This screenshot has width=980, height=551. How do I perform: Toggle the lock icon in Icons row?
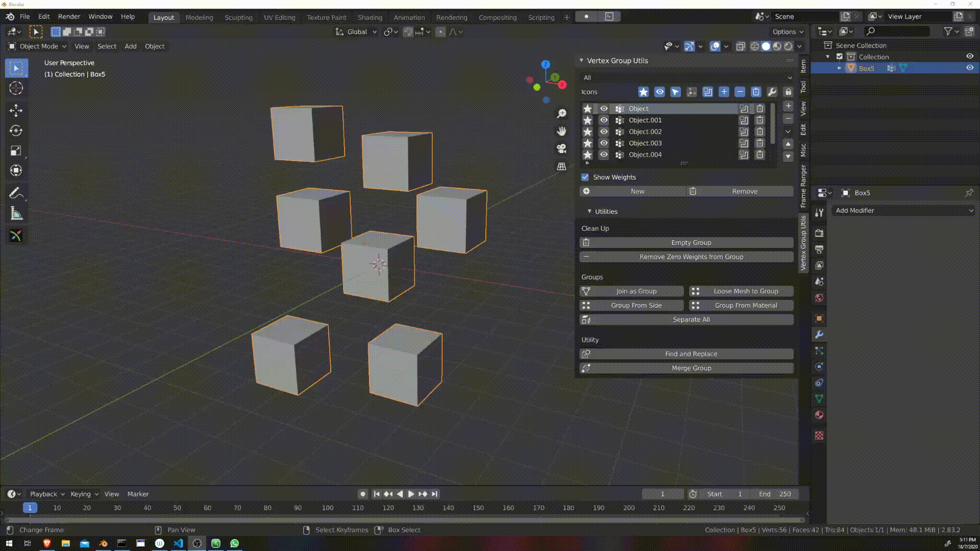pyautogui.click(x=789, y=92)
